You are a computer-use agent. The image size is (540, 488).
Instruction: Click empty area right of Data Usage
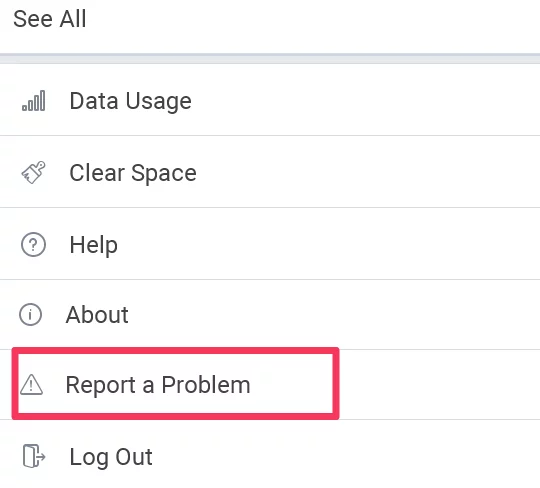pos(365,101)
